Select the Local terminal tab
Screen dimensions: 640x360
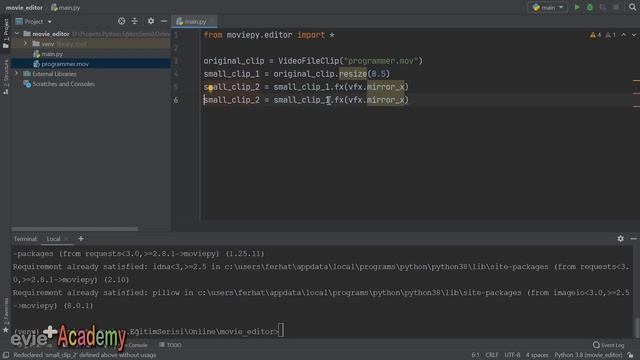[x=53, y=239]
